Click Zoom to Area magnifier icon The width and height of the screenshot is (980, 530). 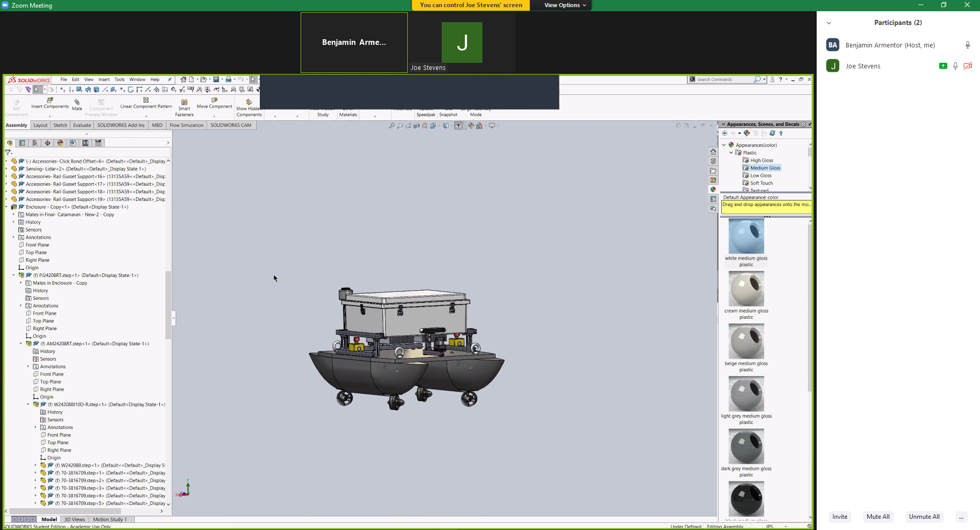tap(400, 125)
